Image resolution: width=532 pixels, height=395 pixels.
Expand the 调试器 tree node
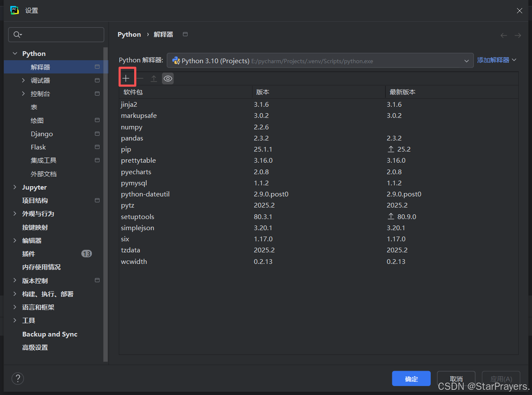[24, 80]
